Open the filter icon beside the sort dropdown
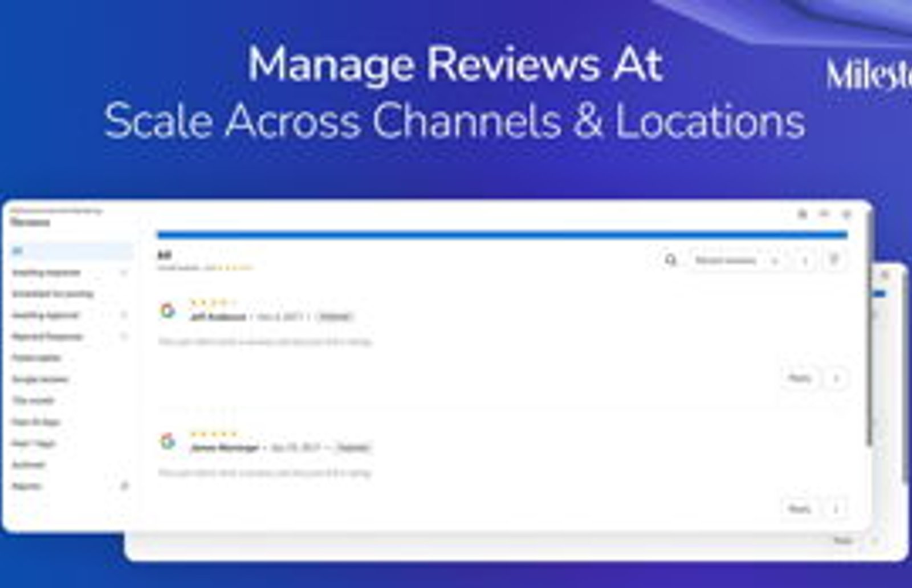The image size is (912, 588). (x=834, y=260)
